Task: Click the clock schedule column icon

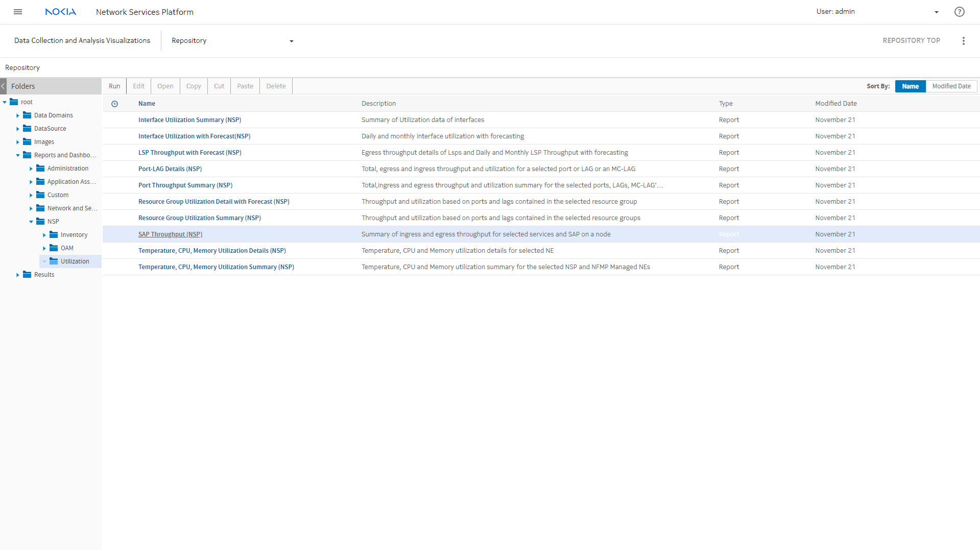Action: pos(115,104)
